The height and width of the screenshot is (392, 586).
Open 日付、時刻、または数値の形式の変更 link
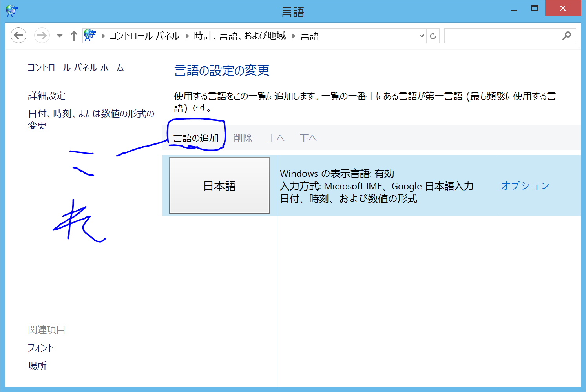(x=91, y=119)
